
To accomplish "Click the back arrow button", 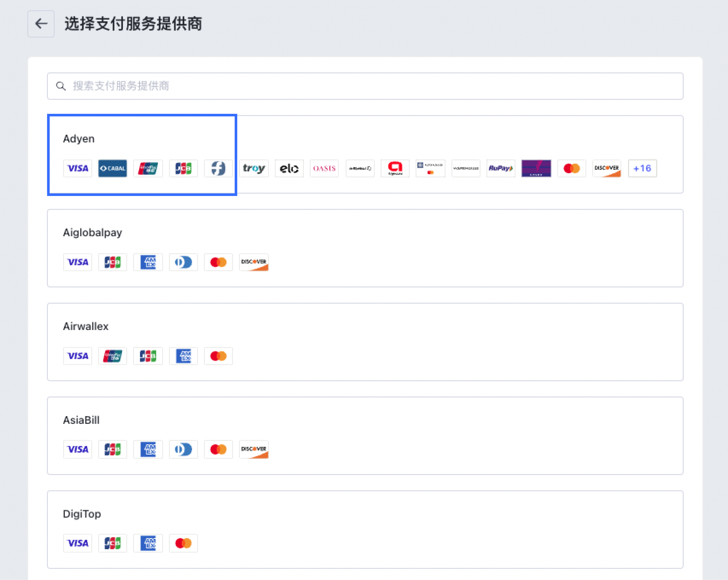I will [41, 24].
